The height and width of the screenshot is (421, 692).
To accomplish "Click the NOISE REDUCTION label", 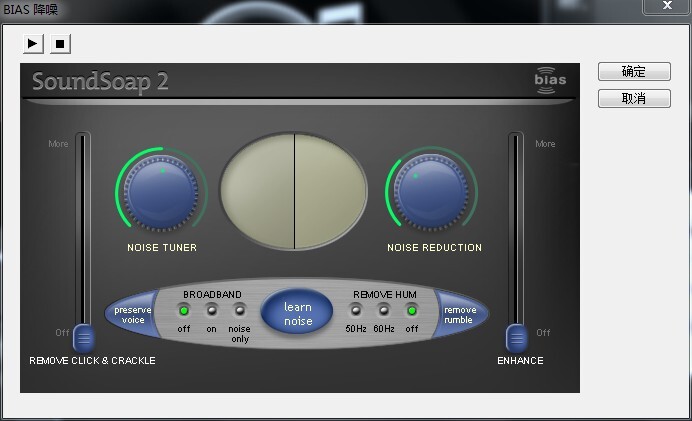I will point(434,248).
